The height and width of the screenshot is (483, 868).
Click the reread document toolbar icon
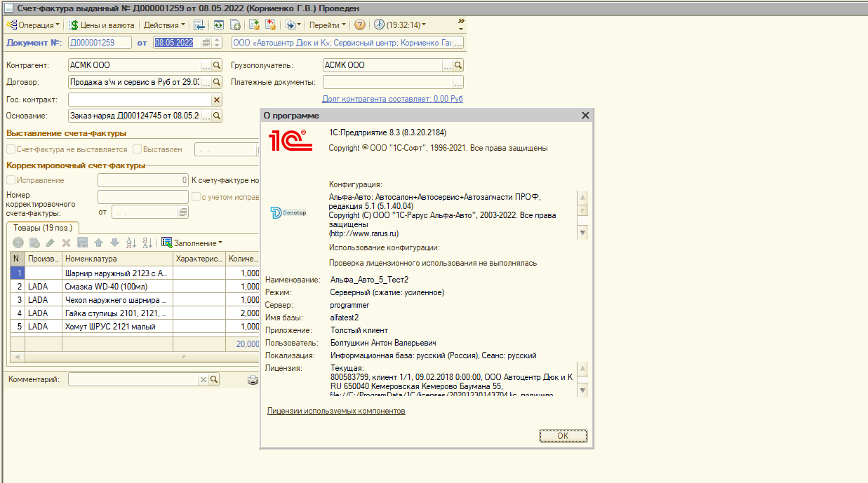click(219, 25)
